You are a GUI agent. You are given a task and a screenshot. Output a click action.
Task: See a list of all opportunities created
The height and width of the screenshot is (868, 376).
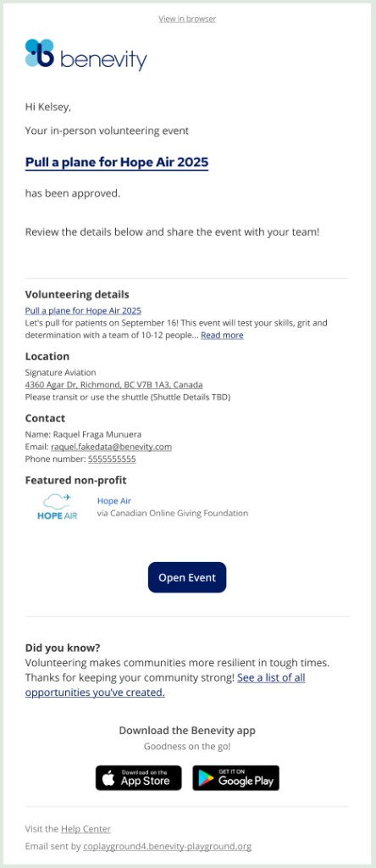(x=165, y=685)
